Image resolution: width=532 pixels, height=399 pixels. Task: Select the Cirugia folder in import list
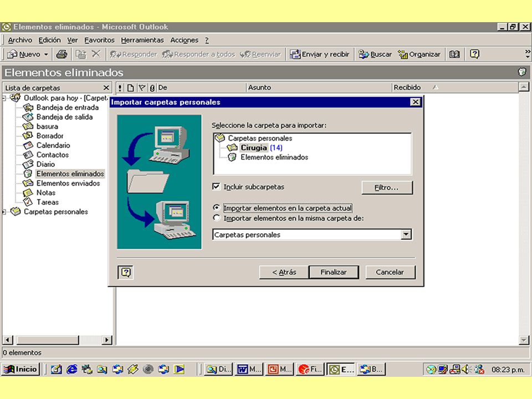click(254, 147)
